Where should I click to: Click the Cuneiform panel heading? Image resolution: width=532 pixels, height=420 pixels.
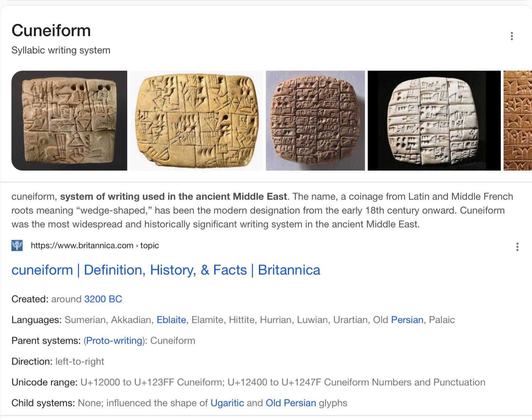click(51, 31)
